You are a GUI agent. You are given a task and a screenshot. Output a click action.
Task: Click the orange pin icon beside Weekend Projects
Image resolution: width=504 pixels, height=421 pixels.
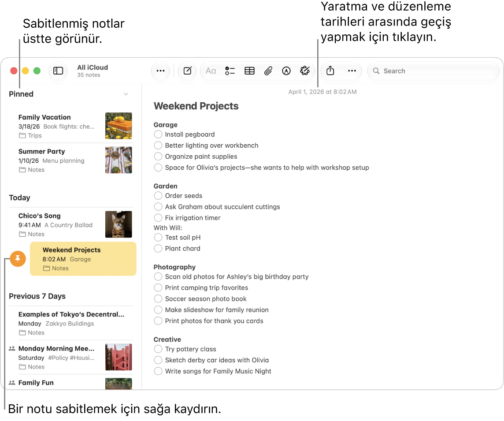(x=18, y=259)
